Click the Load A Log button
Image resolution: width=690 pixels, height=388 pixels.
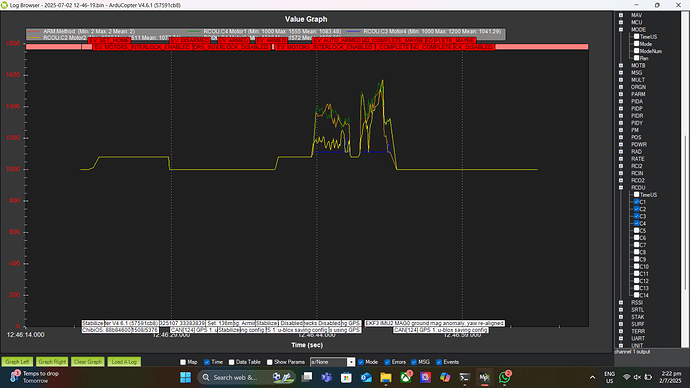(124, 362)
